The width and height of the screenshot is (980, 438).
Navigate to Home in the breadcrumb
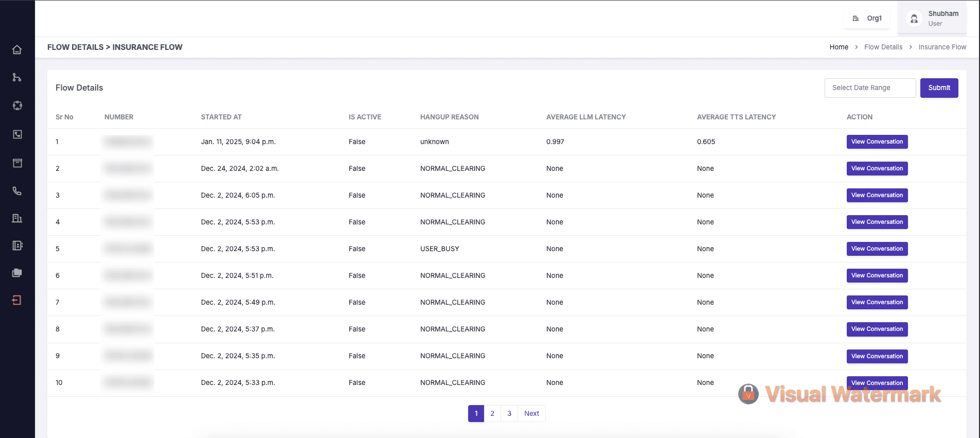coord(839,47)
